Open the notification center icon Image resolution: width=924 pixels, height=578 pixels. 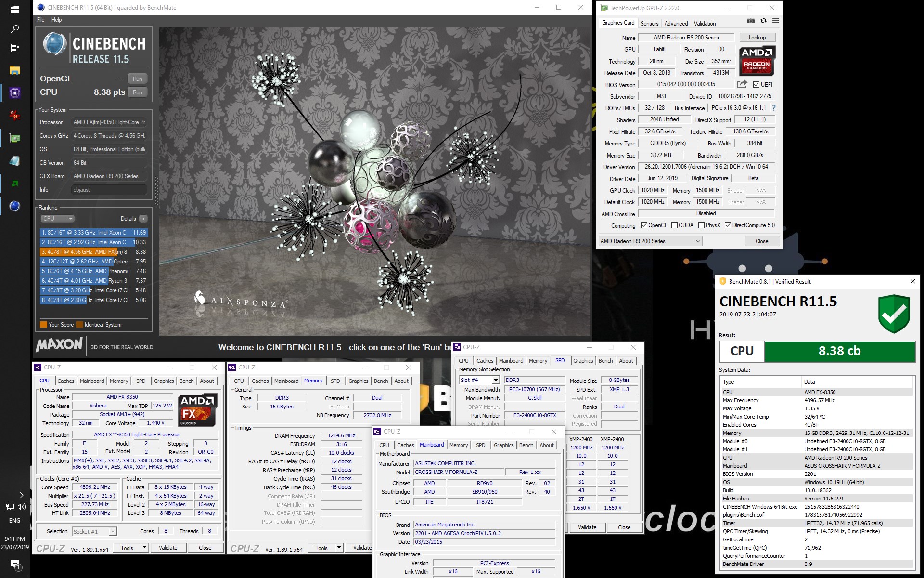point(15,565)
